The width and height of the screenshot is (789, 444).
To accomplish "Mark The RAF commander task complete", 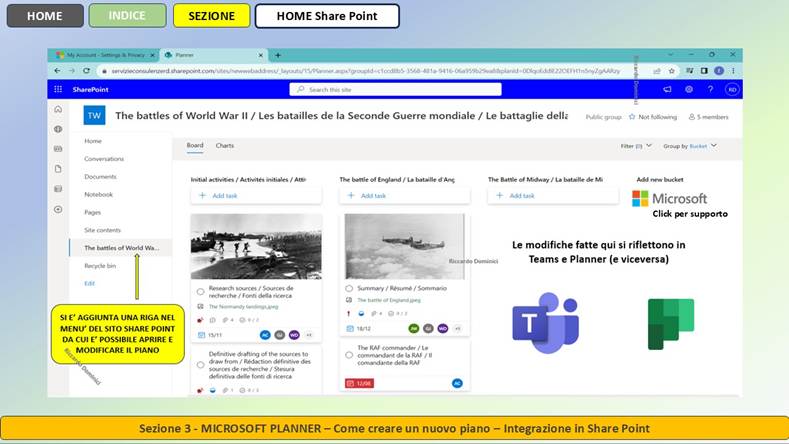I will click(349, 355).
